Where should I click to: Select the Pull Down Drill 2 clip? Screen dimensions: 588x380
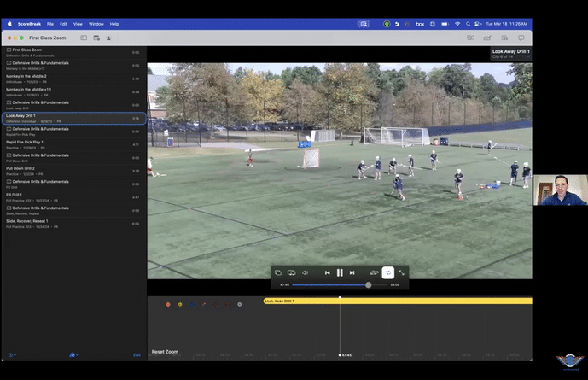[x=20, y=168]
